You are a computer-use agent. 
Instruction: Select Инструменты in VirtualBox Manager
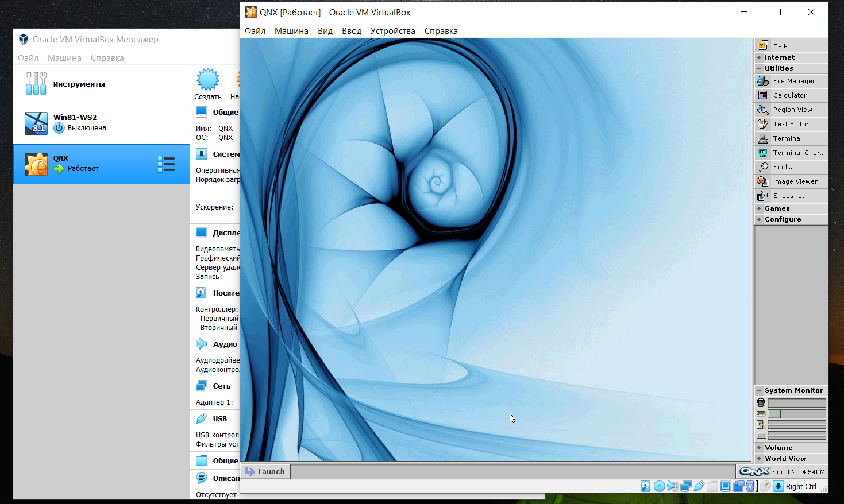[101, 84]
